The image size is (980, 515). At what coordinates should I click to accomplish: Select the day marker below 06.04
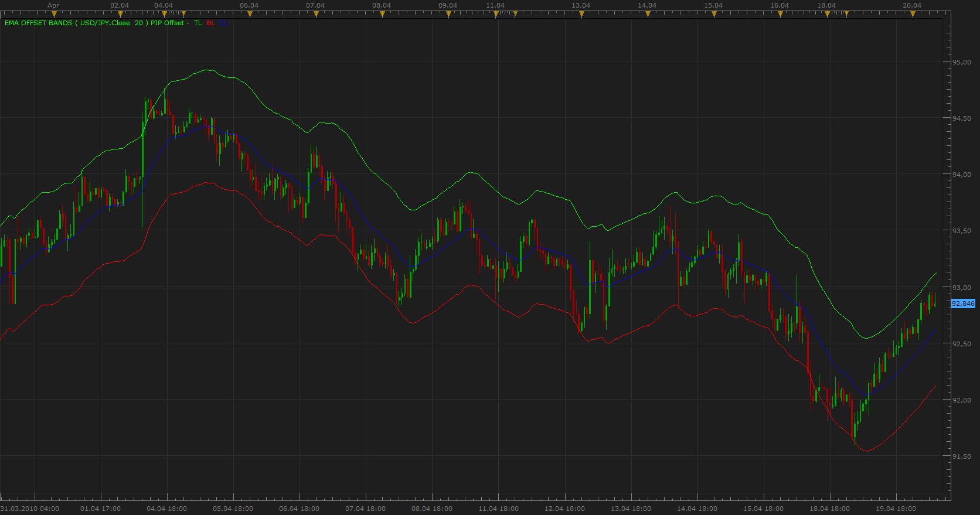(x=250, y=14)
